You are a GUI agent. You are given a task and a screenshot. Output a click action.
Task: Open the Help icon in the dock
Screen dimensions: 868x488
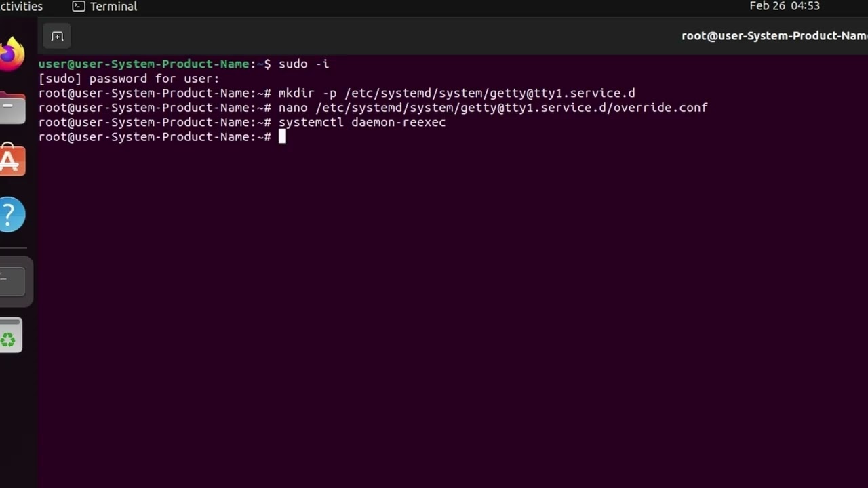pyautogui.click(x=11, y=214)
